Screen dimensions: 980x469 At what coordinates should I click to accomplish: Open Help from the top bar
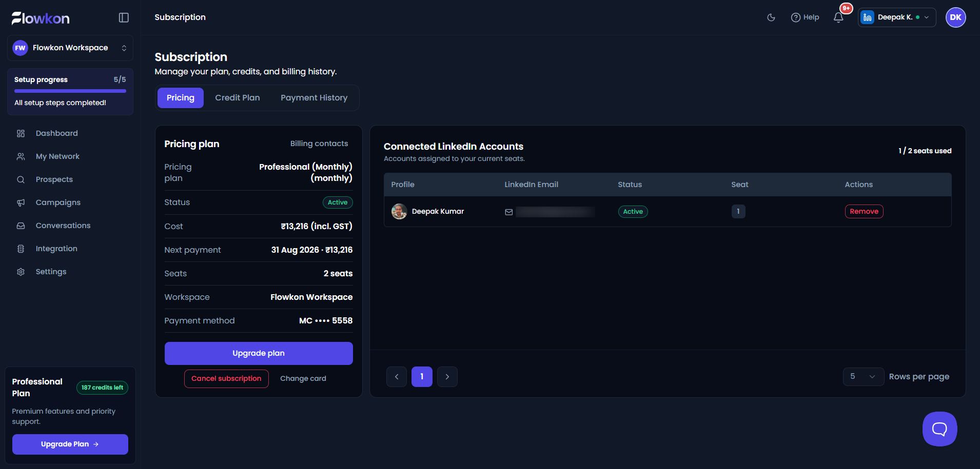[x=805, y=17]
